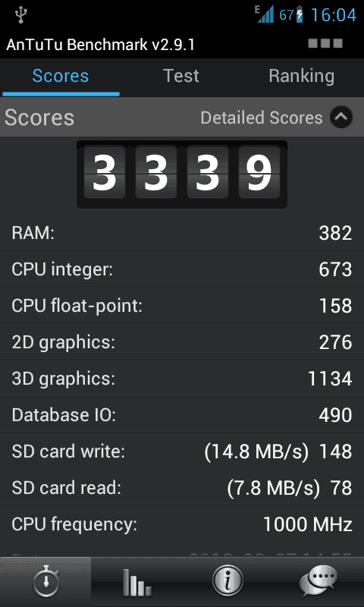
Task: Switch to the Test tab
Action: tap(181, 76)
